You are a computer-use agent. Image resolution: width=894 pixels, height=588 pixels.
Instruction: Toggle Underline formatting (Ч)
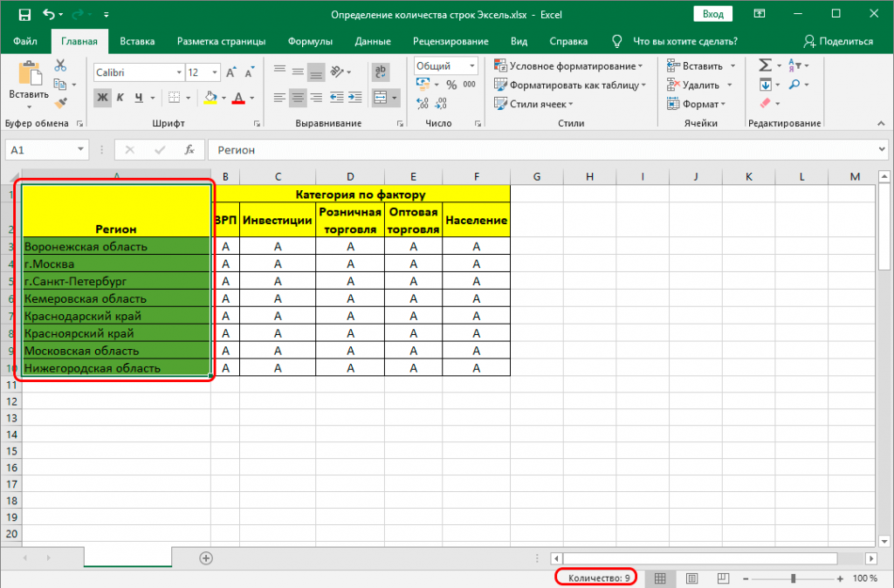pyautogui.click(x=139, y=98)
